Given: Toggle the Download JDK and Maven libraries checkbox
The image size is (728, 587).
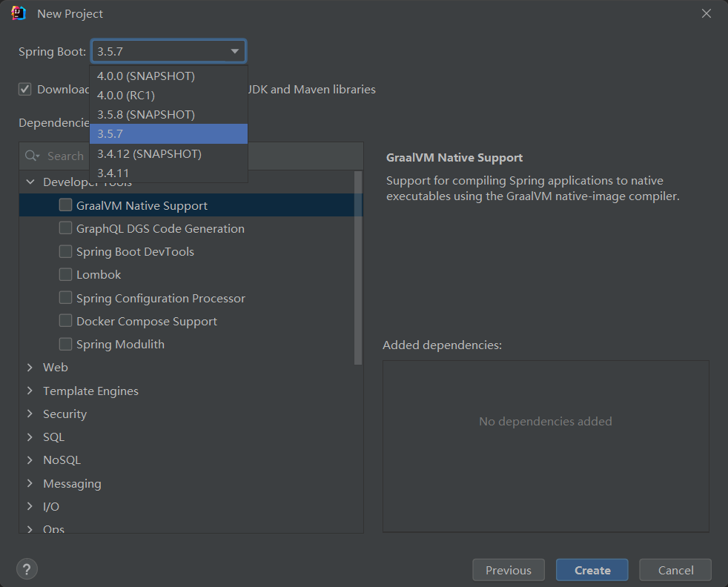Looking at the screenshot, I should pos(25,89).
